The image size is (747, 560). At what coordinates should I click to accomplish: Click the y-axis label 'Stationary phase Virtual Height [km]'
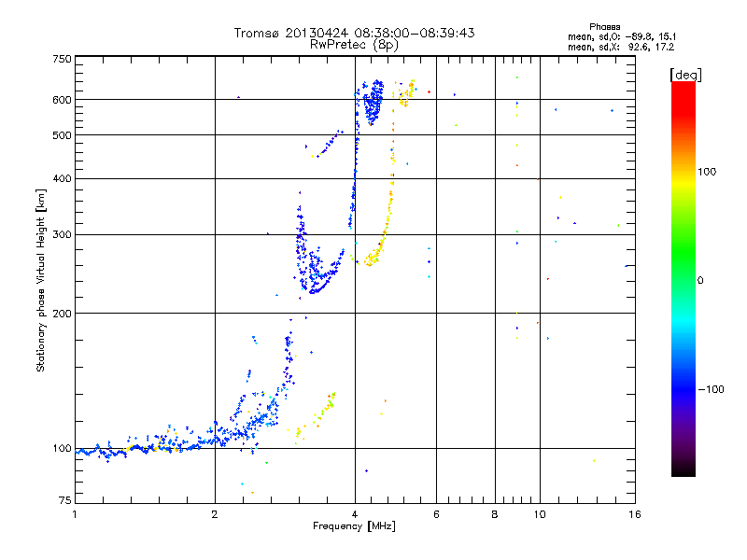40,280
